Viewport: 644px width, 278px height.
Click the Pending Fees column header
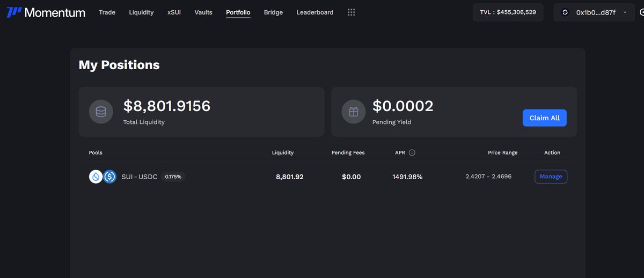348,152
